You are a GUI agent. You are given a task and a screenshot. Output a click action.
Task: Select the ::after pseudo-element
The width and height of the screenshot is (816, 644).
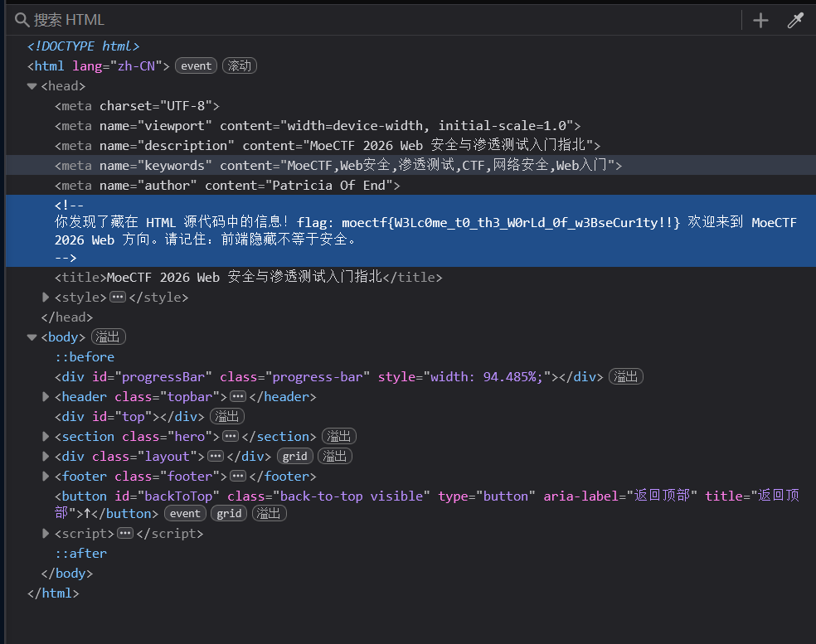click(80, 553)
